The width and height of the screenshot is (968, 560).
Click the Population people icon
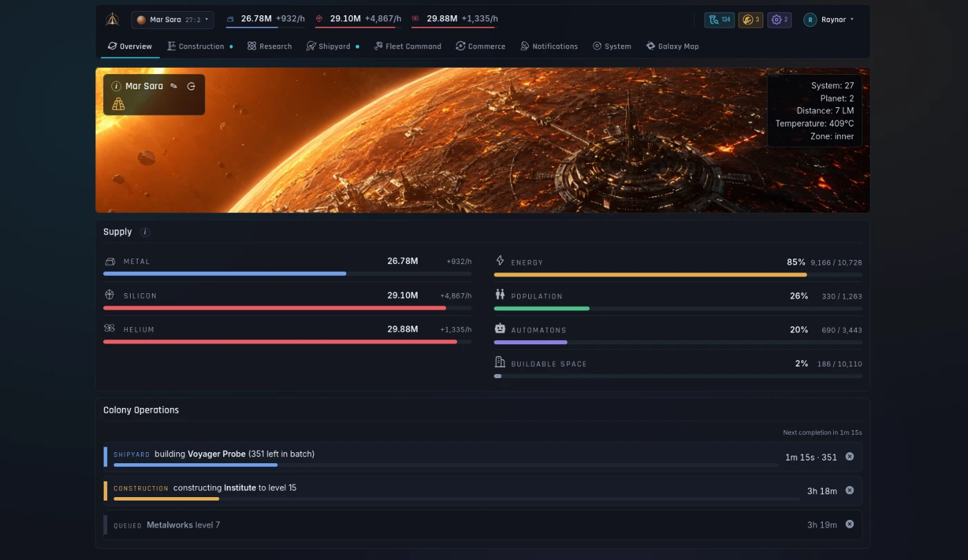[500, 295]
